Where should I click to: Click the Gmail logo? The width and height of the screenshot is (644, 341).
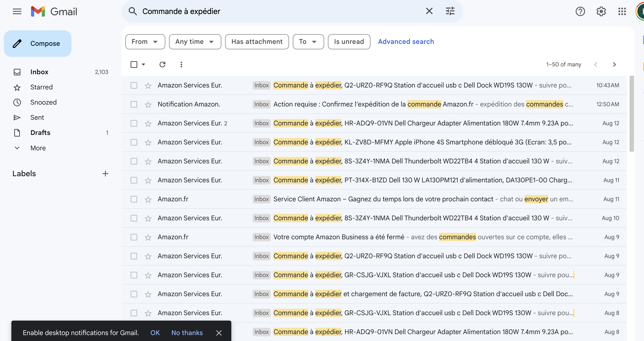click(x=54, y=11)
